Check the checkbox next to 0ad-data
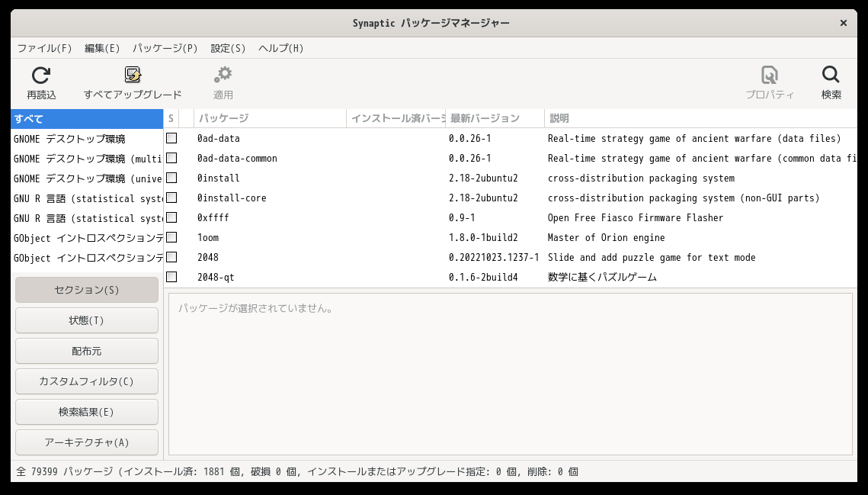 (x=171, y=138)
